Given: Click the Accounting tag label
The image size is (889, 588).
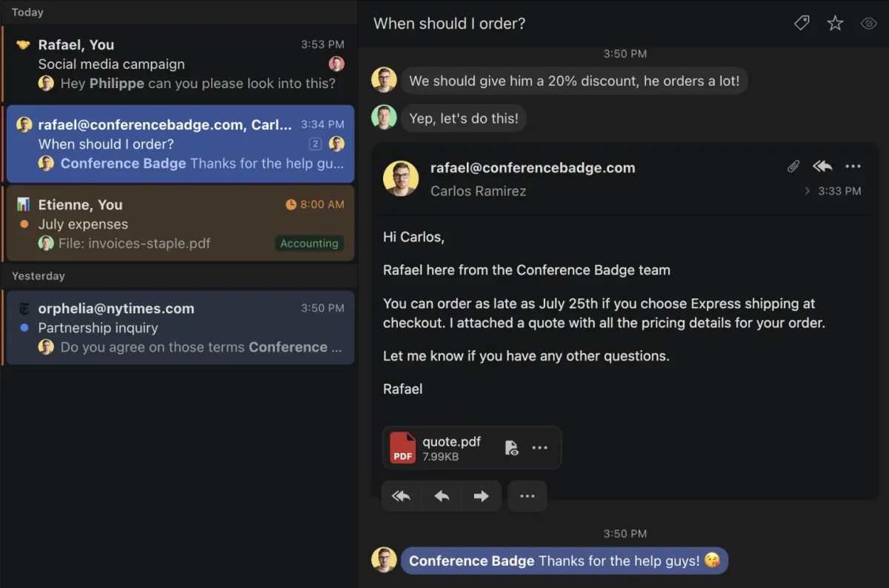Looking at the screenshot, I should click(x=309, y=243).
